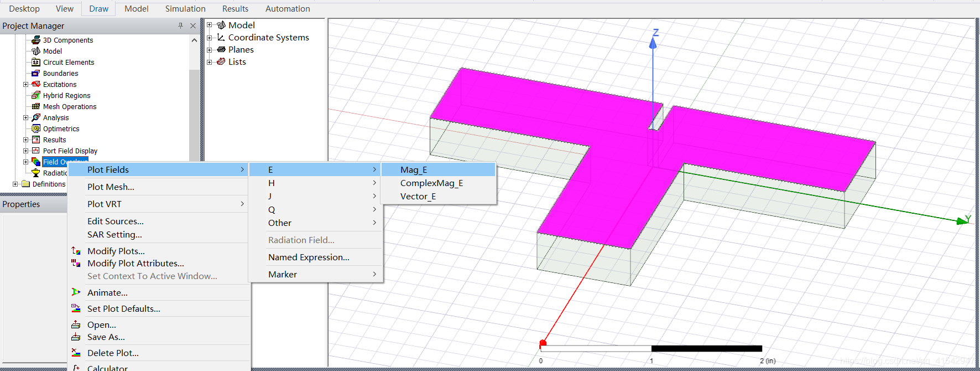Viewport: 980px width, 371px height.
Task: Click the Animate icon in context menu
Action: (x=76, y=292)
